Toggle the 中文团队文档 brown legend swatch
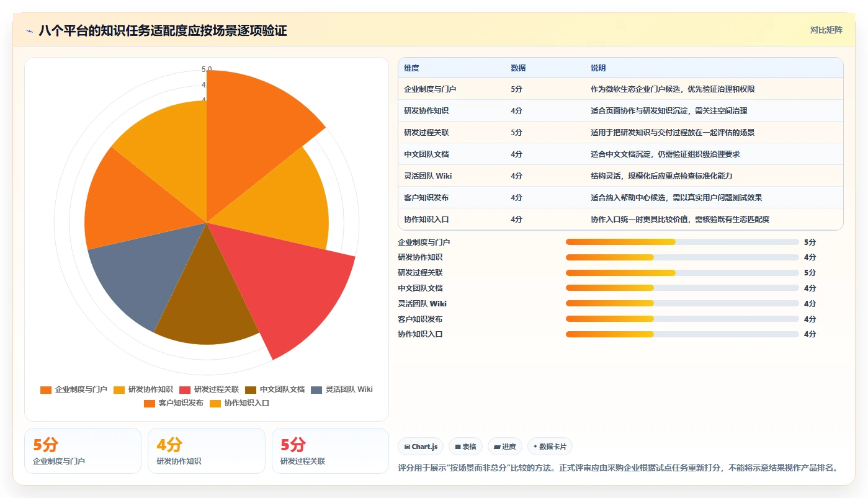The width and height of the screenshot is (868, 498). click(x=251, y=389)
